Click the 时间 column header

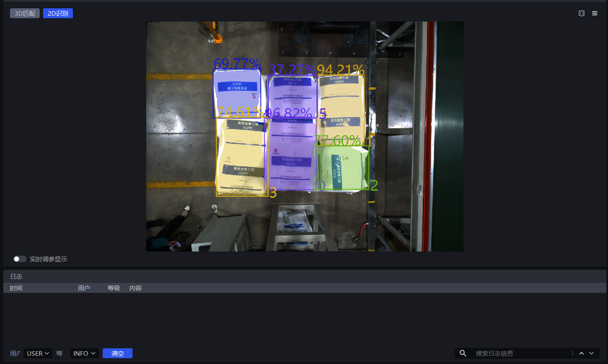pyautogui.click(x=16, y=288)
